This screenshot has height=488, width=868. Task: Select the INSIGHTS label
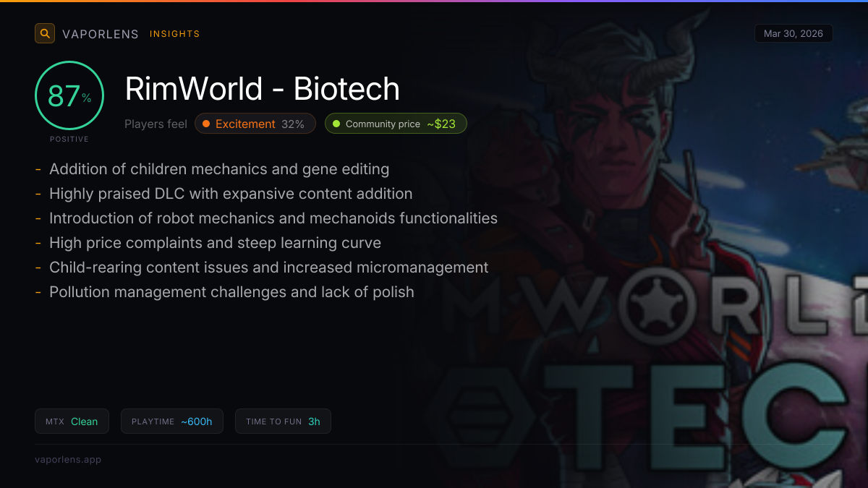(174, 34)
